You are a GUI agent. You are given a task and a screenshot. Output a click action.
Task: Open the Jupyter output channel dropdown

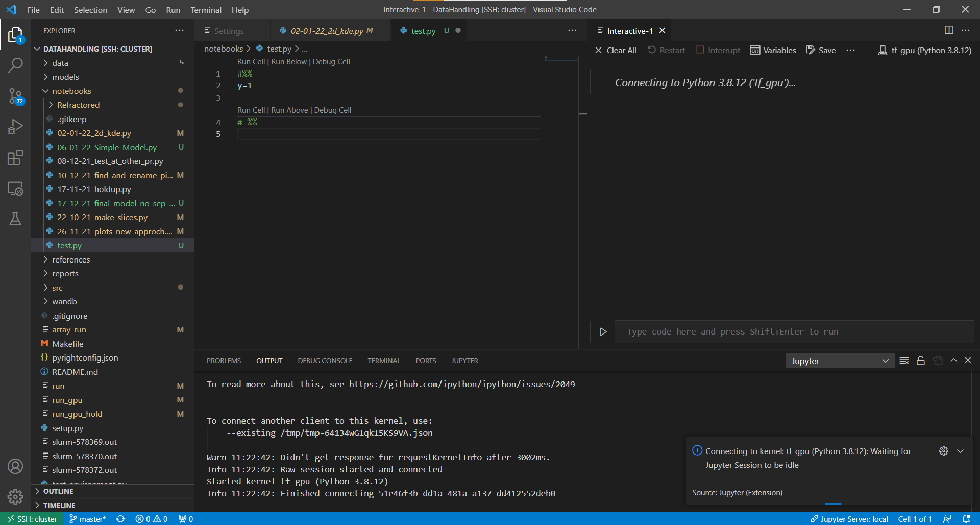tap(840, 361)
